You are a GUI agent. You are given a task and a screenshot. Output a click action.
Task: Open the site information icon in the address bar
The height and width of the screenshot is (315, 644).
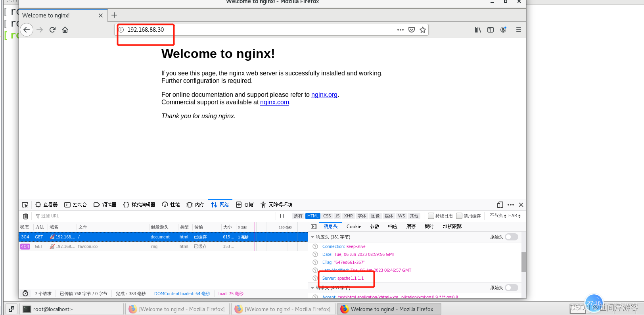(x=121, y=30)
